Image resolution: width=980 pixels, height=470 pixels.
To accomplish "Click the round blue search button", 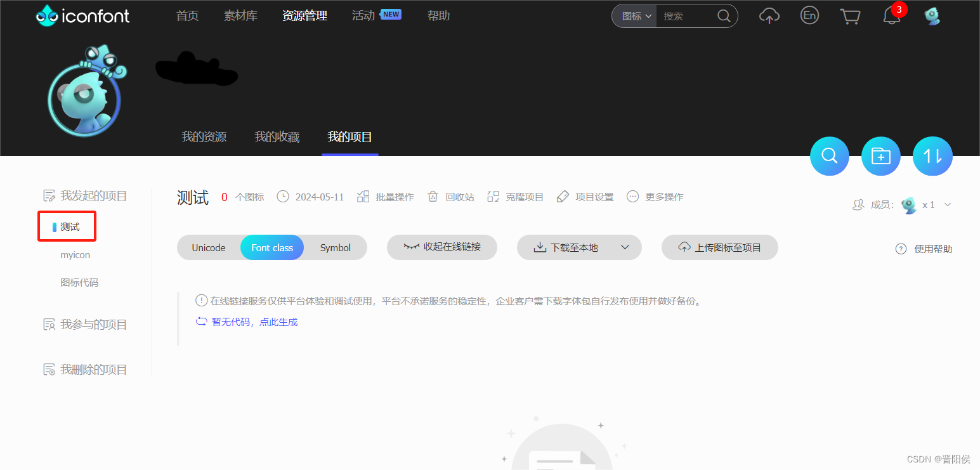I will 829,156.
